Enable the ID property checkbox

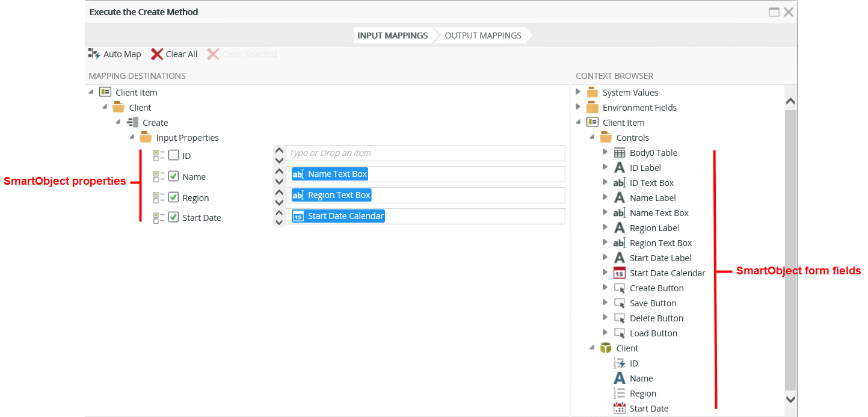point(173,155)
